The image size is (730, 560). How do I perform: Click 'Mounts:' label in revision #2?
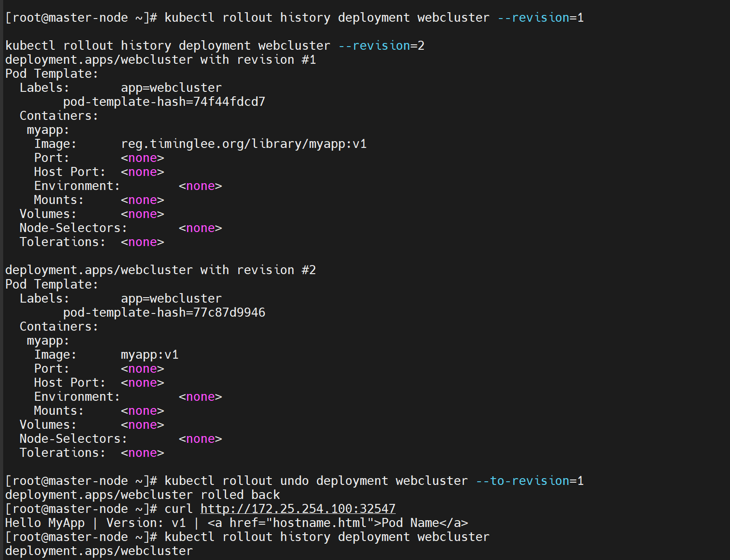click(59, 411)
